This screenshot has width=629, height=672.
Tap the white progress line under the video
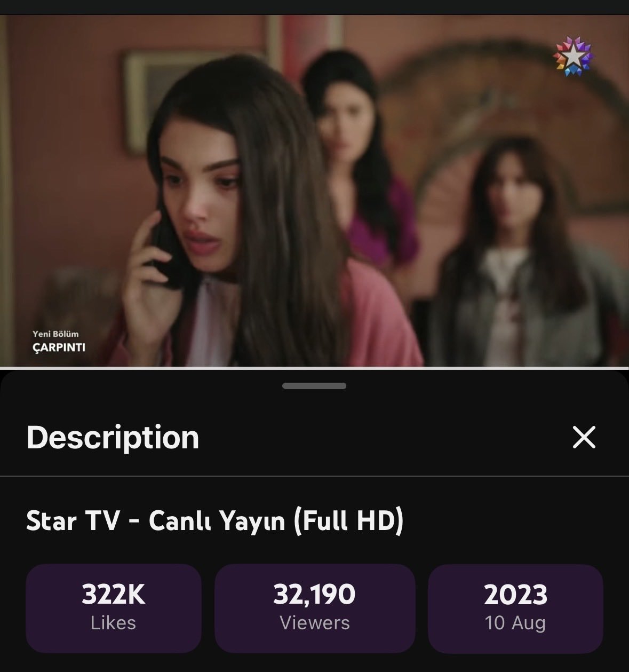click(x=314, y=368)
